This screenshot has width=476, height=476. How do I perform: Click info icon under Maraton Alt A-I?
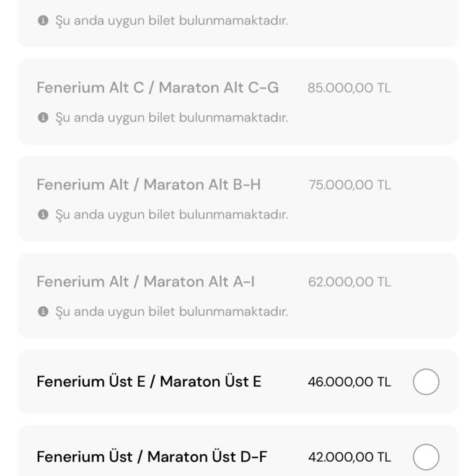43,311
